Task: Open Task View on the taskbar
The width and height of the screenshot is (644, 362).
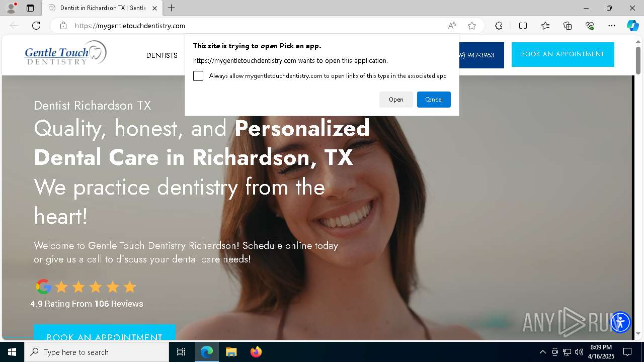Action: [181, 352]
